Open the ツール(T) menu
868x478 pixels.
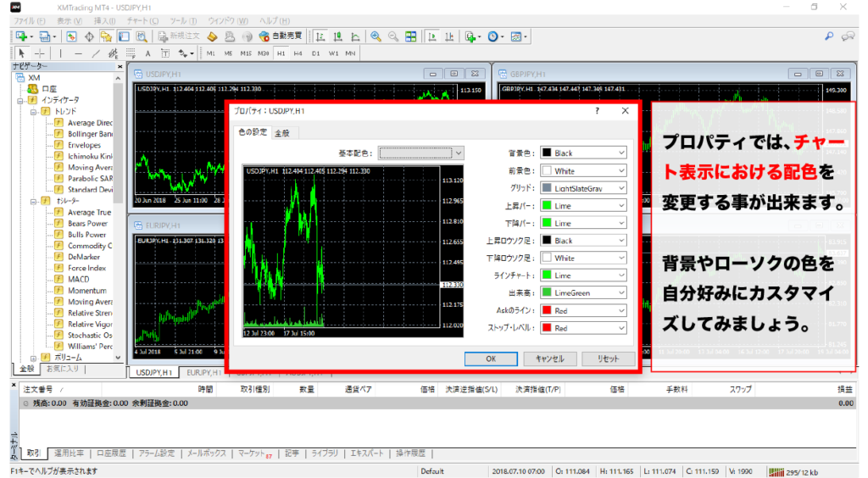point(183,21)
